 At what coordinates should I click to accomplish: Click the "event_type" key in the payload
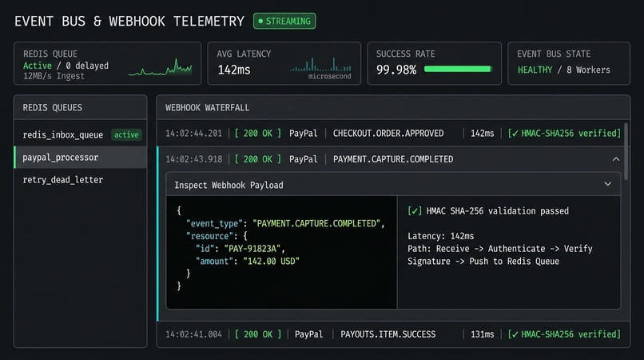(214, 223)
